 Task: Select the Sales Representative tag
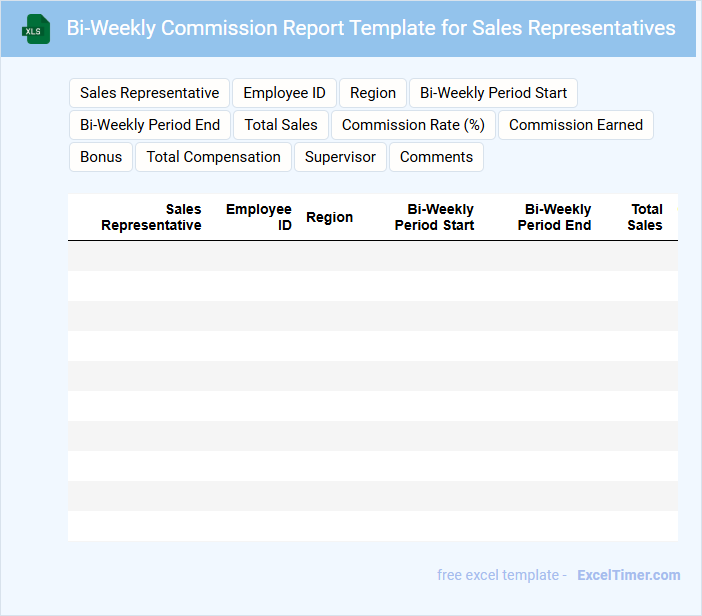[149, 93]
